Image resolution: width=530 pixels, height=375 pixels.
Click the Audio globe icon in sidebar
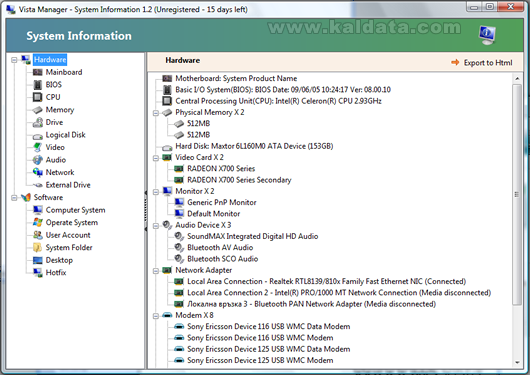[x=37, y=160]
